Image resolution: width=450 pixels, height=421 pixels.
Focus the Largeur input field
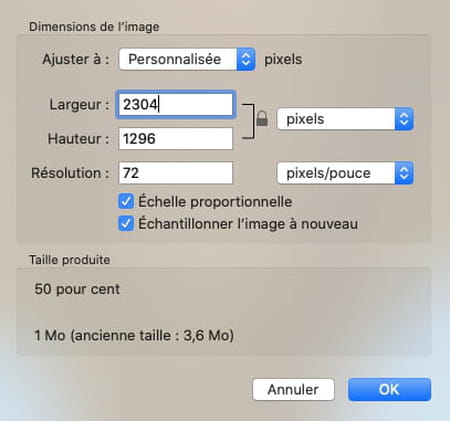176,104
